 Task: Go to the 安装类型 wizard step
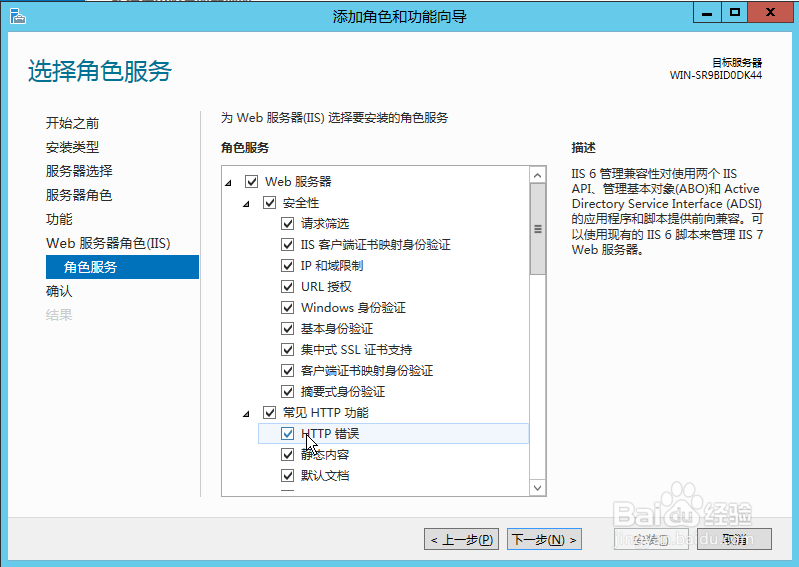(72, 147)
